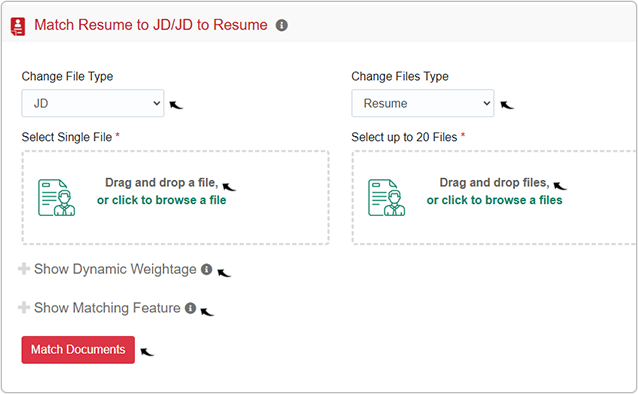The image size is (638, 394).
Task: Click the Select Single File label
Action: point(67,137)
